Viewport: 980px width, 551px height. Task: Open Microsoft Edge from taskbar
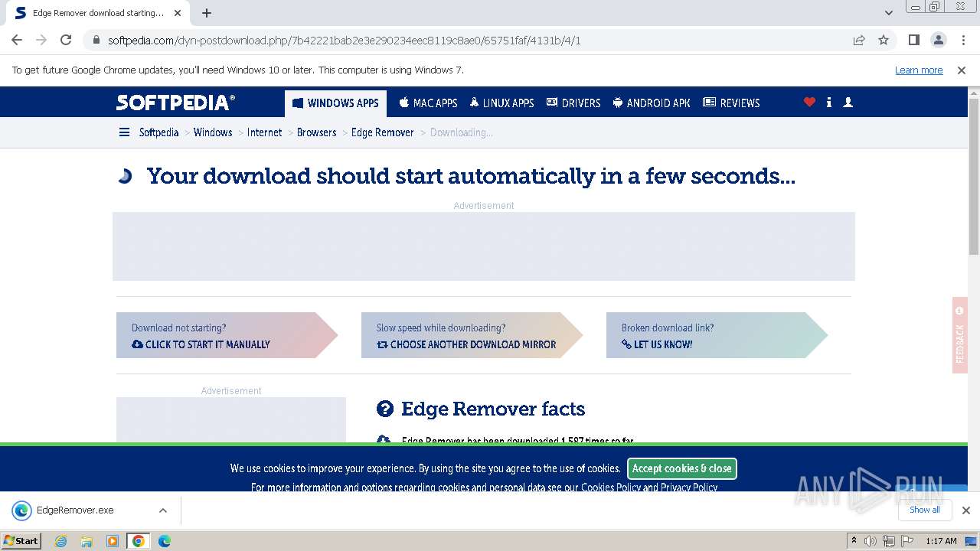click(164, 541)
